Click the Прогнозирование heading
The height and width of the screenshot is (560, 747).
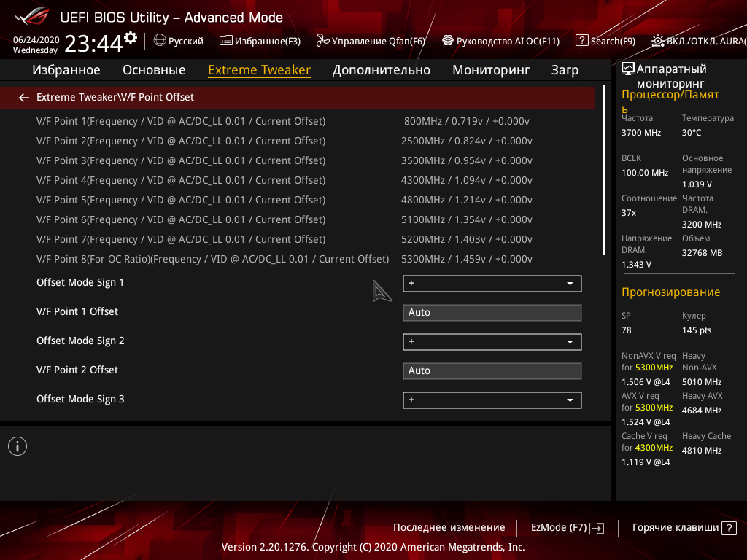coord(670,292)
